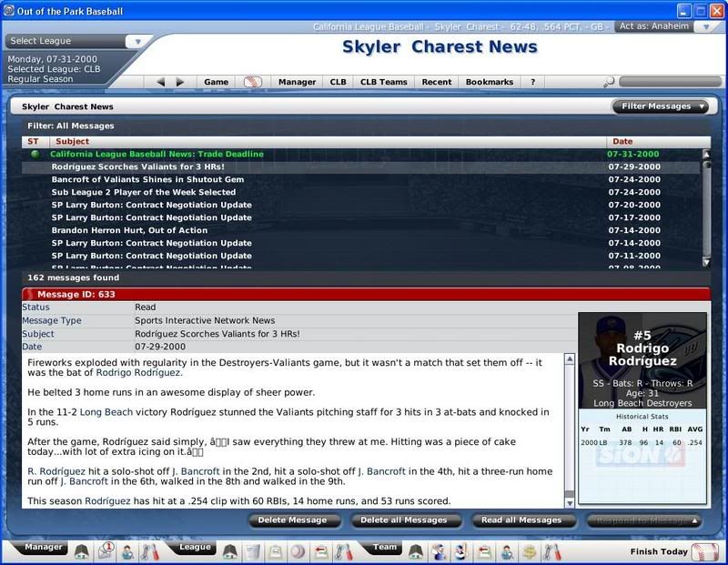
Task: Open the home icon in the League toolbar group
Action: click(230, 552)
